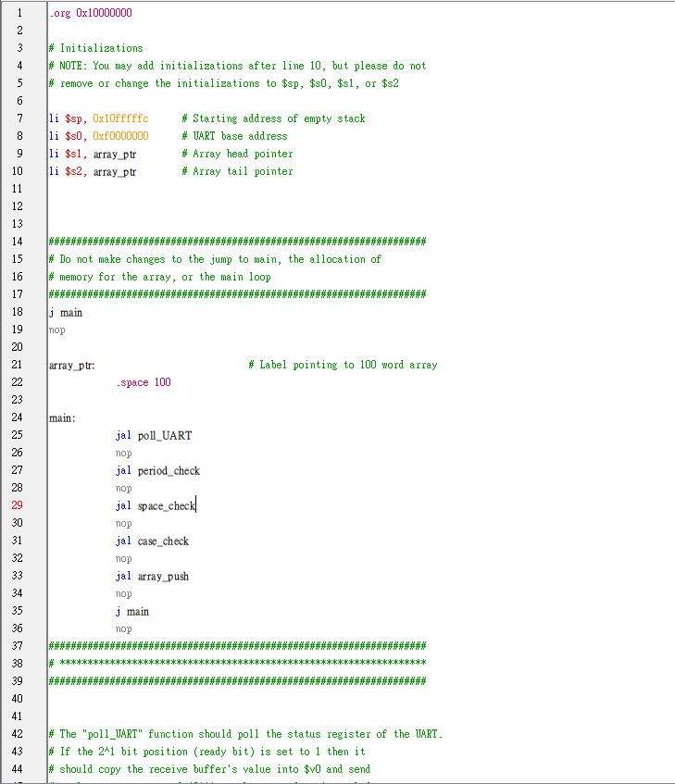Click 'jal array_push' instruction
Viewport: 675px width, 784px height.
point(153,576)
